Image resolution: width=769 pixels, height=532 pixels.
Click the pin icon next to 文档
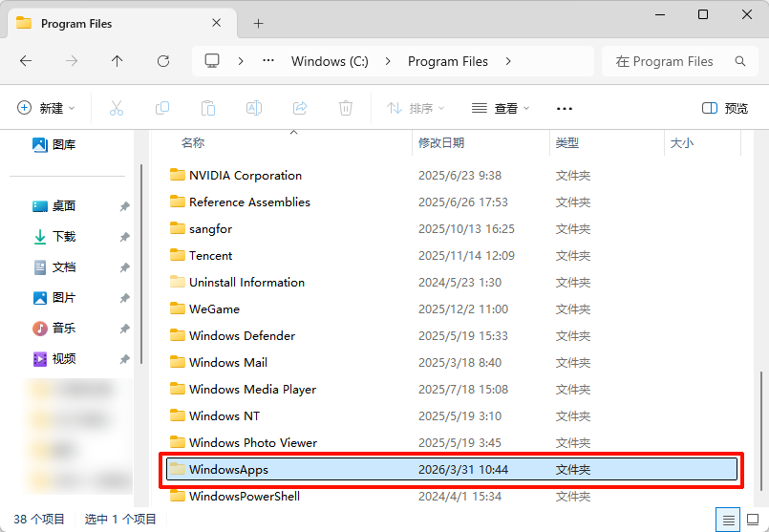tap(124, 267)
